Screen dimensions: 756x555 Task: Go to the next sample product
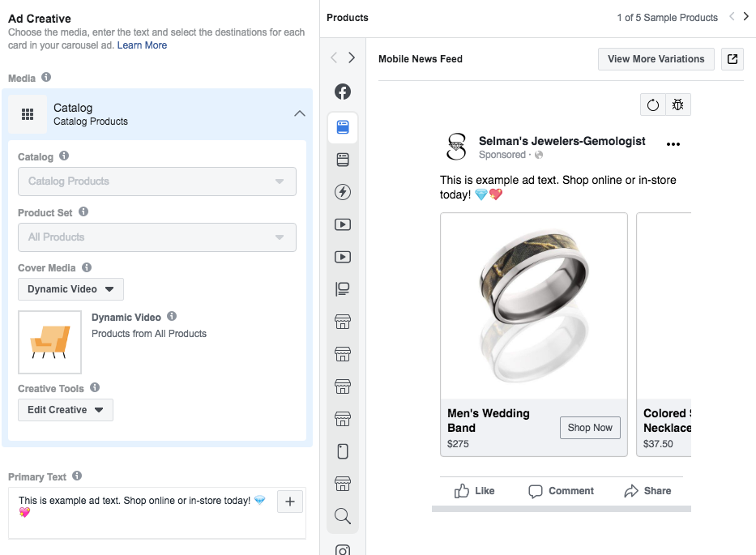(x=746, y=17)
